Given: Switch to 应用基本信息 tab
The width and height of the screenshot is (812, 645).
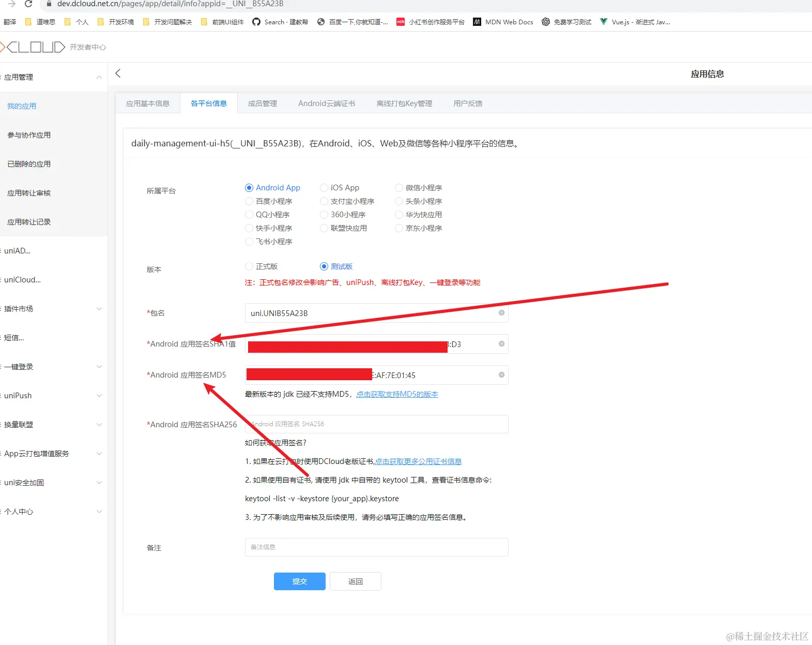Looking at the screenshot, I should point(148,103).
